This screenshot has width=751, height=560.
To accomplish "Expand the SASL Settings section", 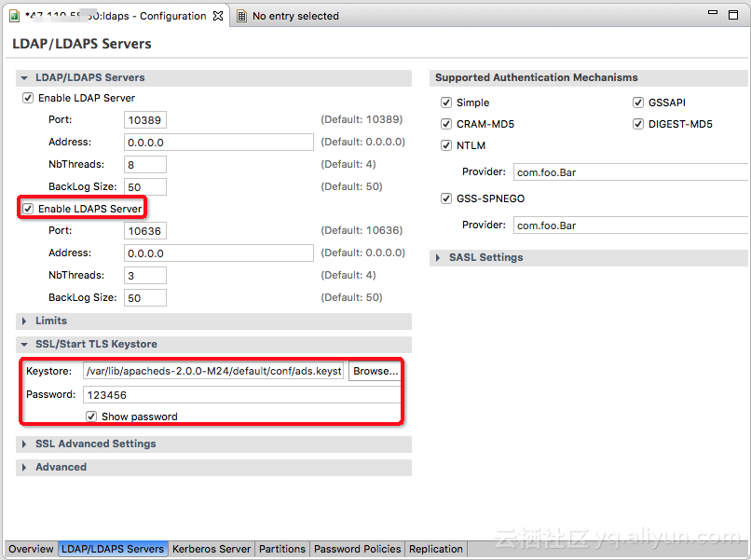I will (438, 258).
